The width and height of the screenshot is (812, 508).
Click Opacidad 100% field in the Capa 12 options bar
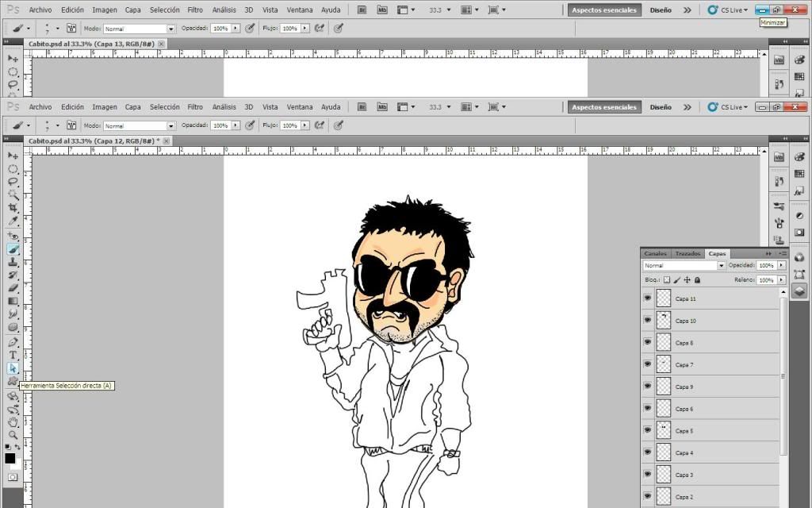pos(220,125)
